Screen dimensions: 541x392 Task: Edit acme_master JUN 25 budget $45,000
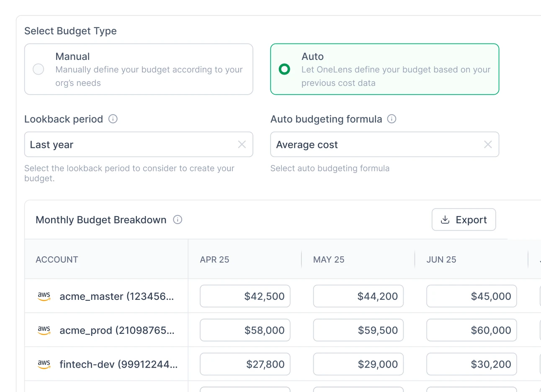471,296
